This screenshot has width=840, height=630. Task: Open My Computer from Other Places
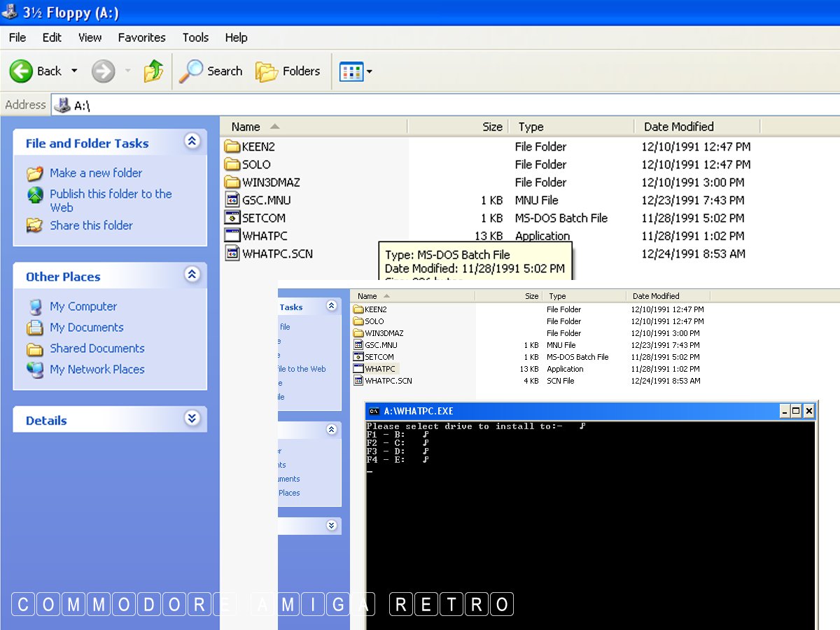(x=83, y=307)
